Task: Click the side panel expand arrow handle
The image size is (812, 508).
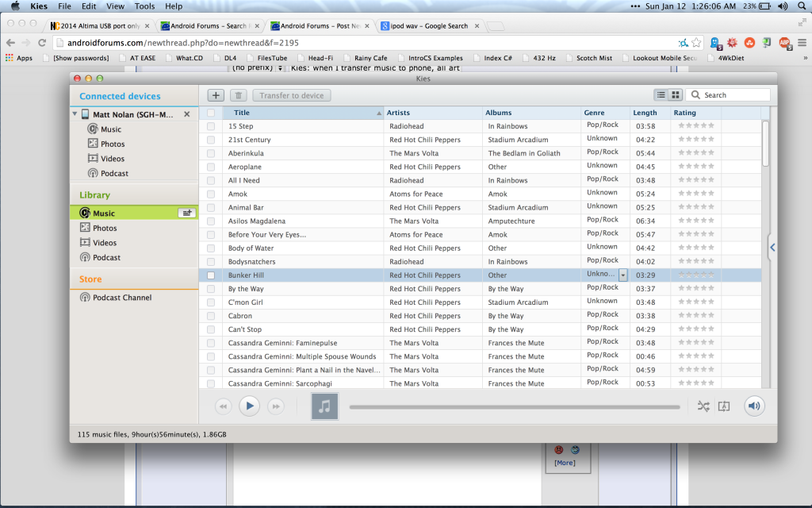Action: [772, 248]
